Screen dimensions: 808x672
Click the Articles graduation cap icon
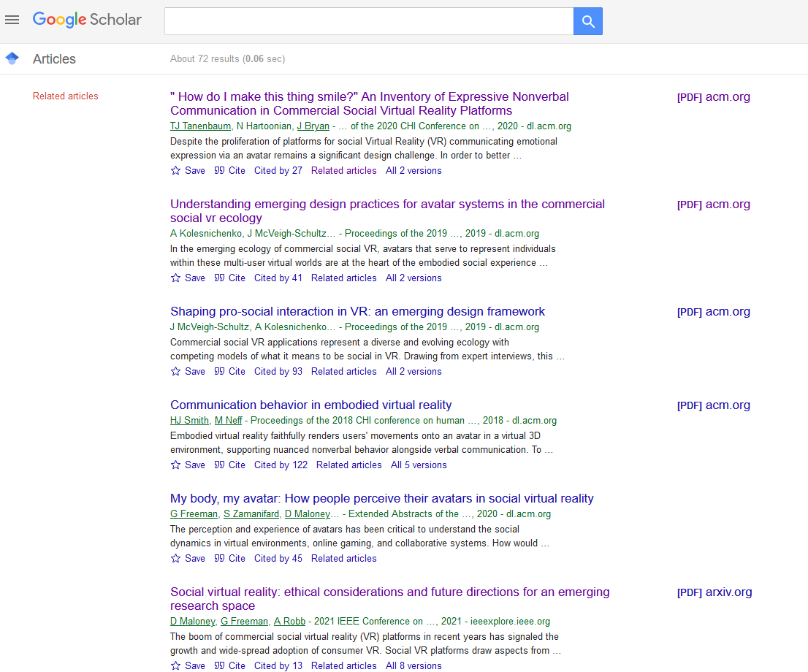12,58
